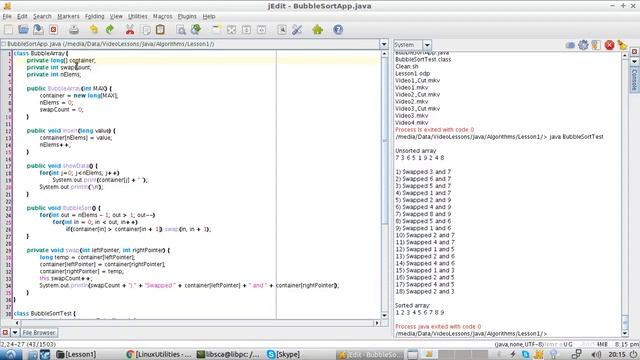Screen dimensions: 640x360
Task: Open Plugin Manager with green icon
Action: pos(318,29)
